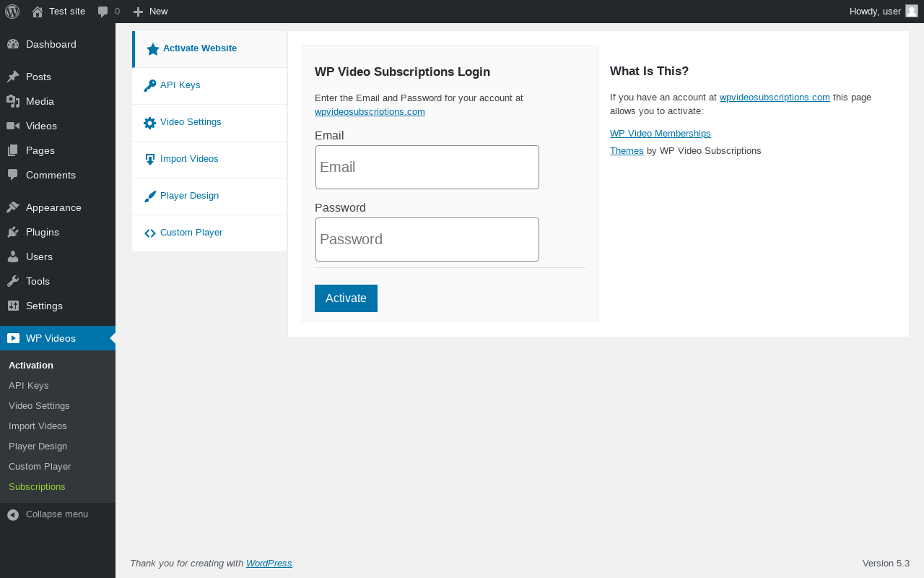Viewport: 924px width, 578px height.
Task: Click the download icon beside Import Videos
Action: pos(150,160)
